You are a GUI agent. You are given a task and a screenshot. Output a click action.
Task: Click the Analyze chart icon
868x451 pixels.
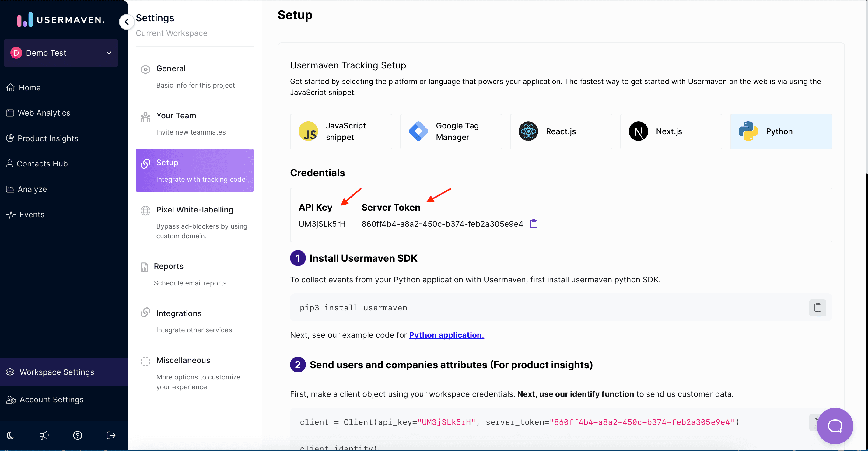(10, 189)
